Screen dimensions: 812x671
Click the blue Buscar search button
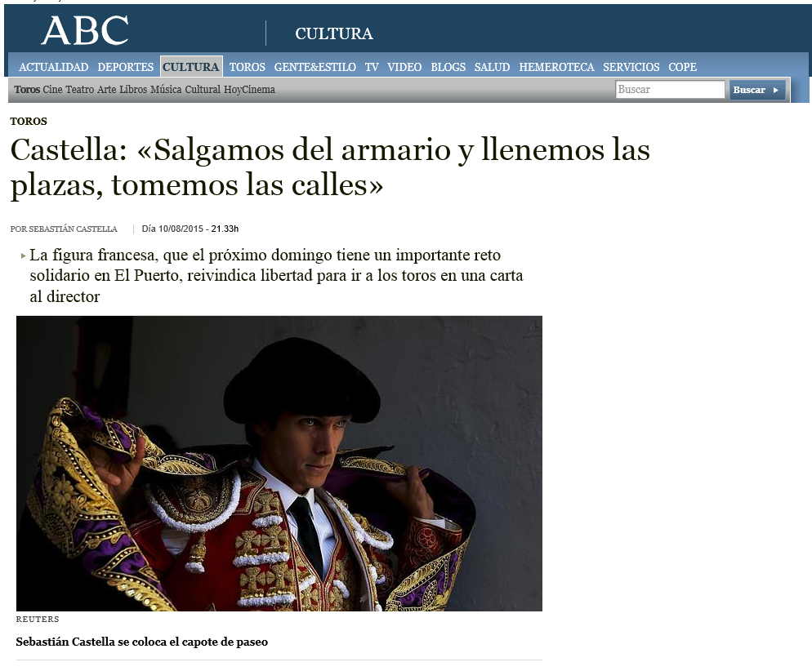[x=757, y=90]
